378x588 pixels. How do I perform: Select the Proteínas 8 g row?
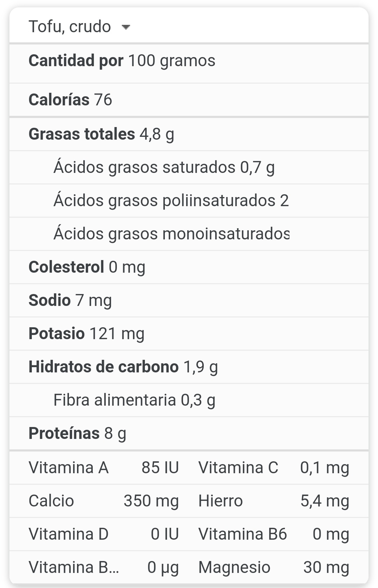189,433
